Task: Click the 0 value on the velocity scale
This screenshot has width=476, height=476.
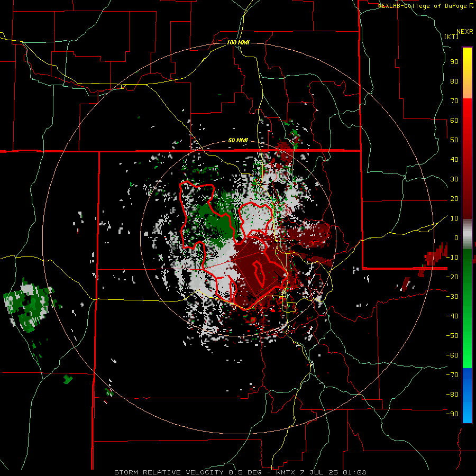Action: pyautogui.click(x=456, y=237)
